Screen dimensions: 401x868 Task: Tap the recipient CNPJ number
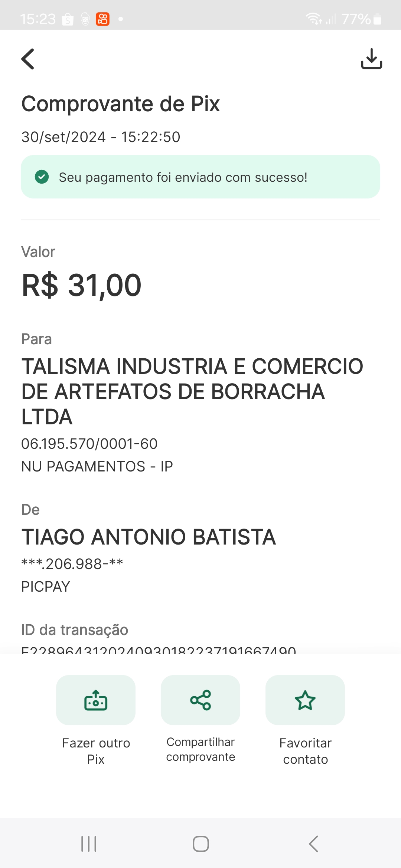(89, 444)
